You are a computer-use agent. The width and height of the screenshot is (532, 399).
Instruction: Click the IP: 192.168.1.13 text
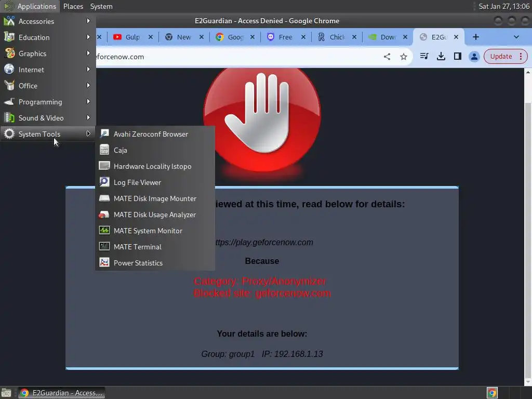click(x=292, y=354)
